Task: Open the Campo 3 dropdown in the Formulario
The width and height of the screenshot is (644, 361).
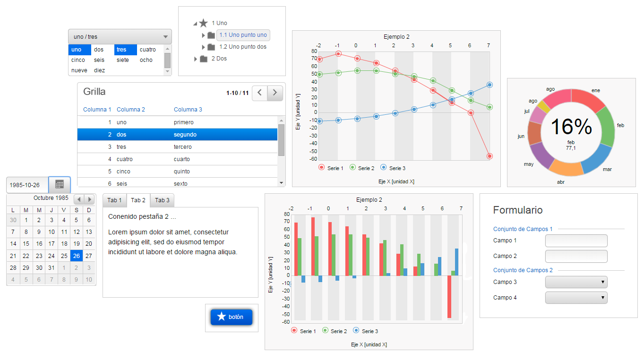Action: pyautogui.click(x=576, y=282)
